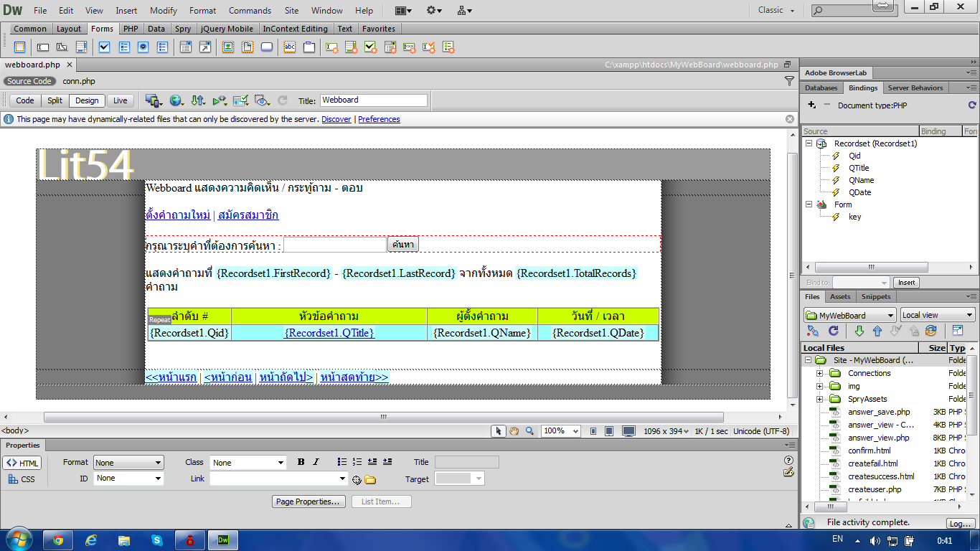Open the Commands menu

250,11
